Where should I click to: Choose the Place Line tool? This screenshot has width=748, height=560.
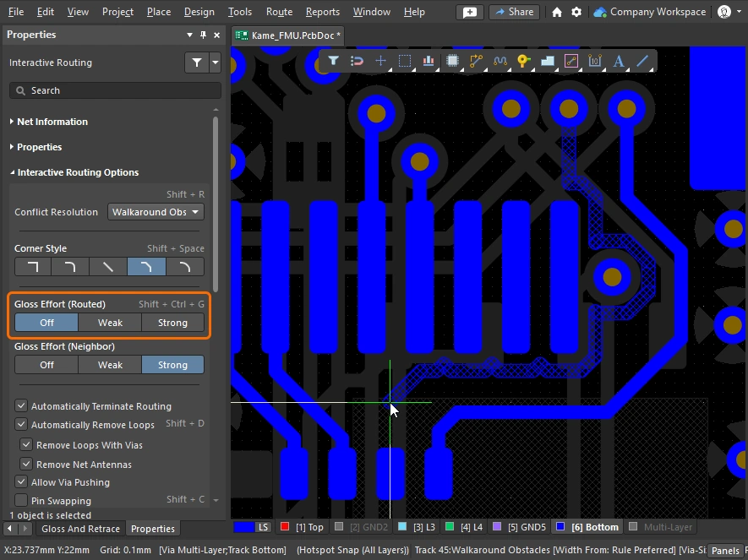[x=642, y=61]
